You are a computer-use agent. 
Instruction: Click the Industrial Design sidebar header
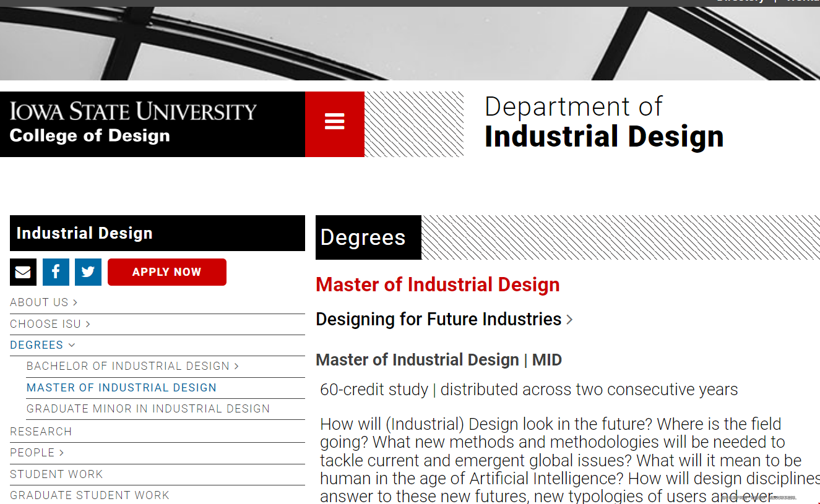157,233
